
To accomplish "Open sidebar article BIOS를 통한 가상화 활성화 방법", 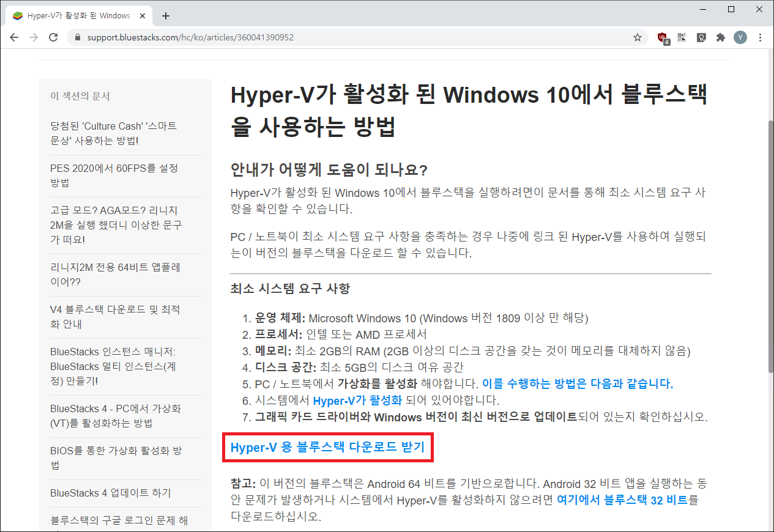I will (x=116, y=458).
